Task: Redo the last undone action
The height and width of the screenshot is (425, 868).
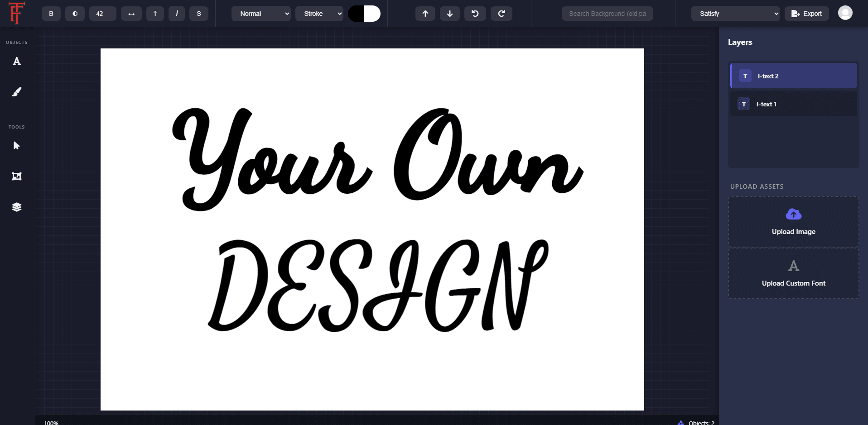Action: coord(502,14)
